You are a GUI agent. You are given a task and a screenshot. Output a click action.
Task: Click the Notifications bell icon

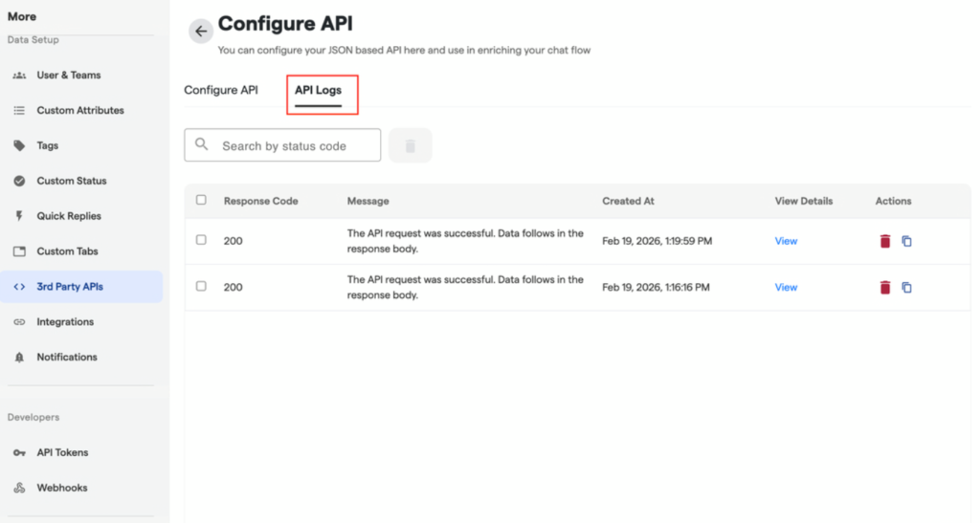(x=19, y=358)
